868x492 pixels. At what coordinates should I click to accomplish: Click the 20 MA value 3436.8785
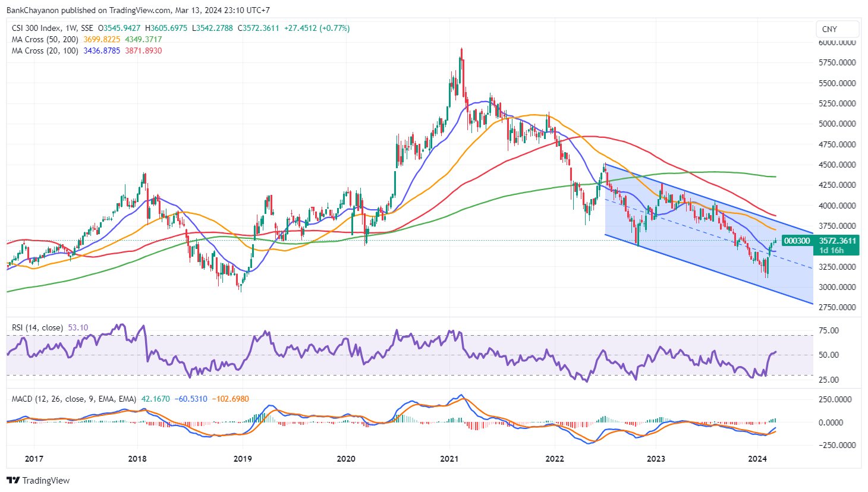tap(102, 51)
